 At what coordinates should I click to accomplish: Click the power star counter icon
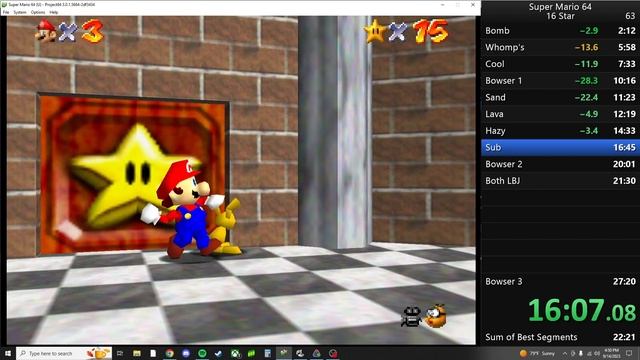point(375,31)
